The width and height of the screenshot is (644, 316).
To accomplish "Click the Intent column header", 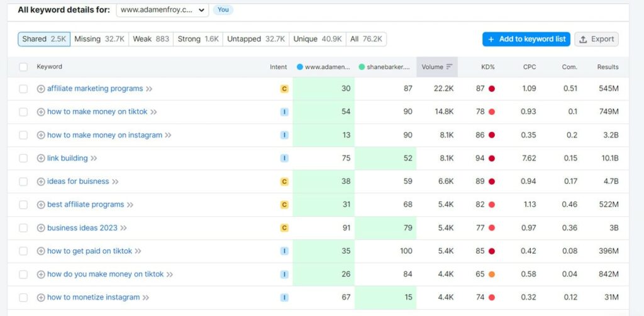I will point(279,67).
